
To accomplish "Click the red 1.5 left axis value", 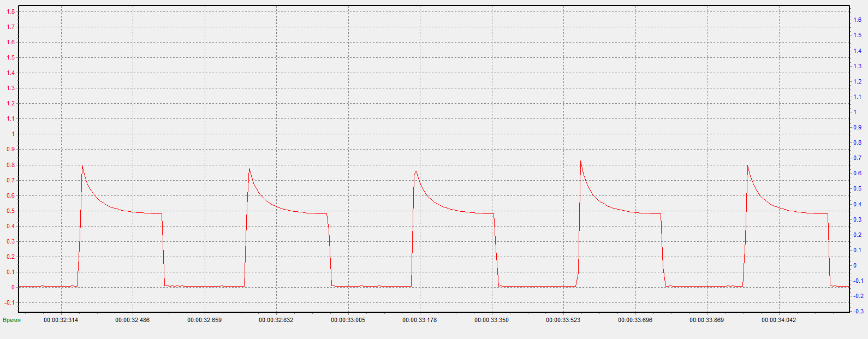I will pos(10,57).
